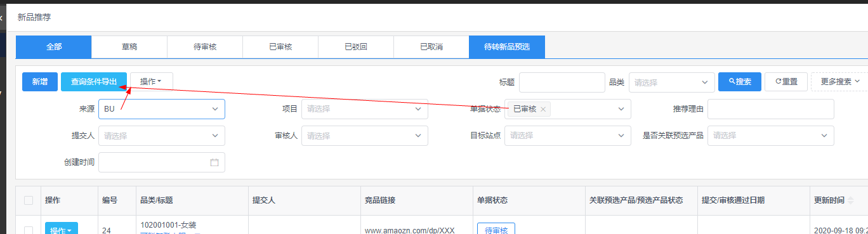The height and width of the screenshot is (234, 868).
Task: Tick the select-all checkbox in table header
Action: [x=29, y=200]
